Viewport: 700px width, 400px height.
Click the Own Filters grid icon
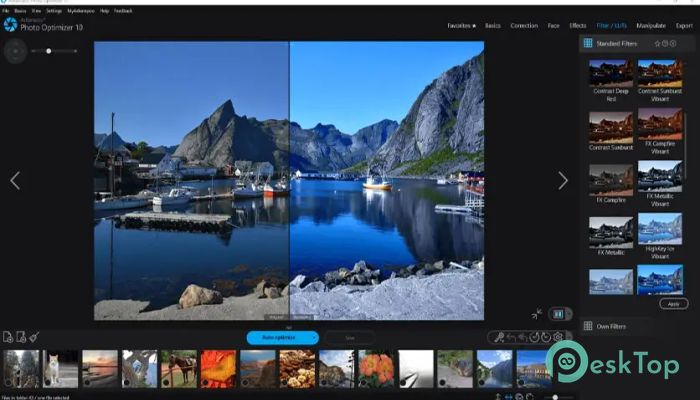coord(588,326)
